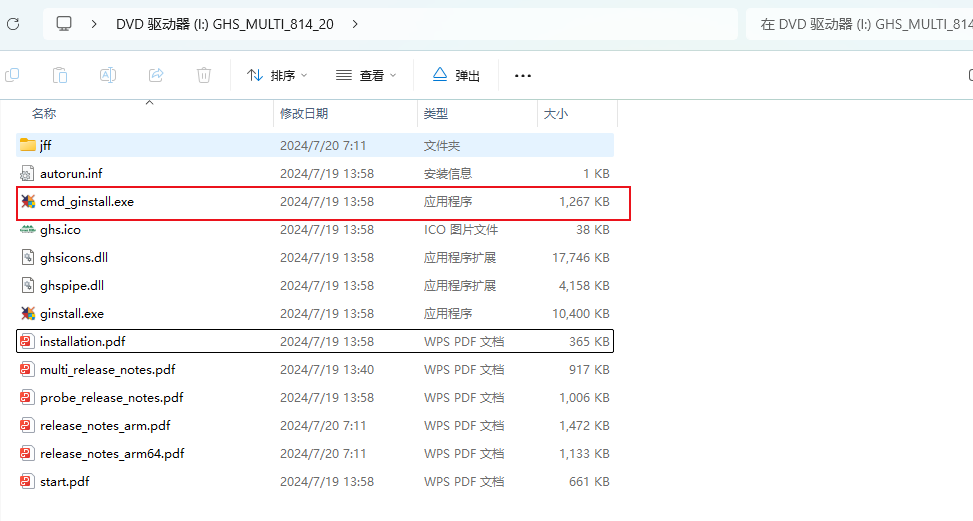This screenshot has width=973, height=521.
Task: Click the trash delete icon in the toolbar
Action: 204,75
